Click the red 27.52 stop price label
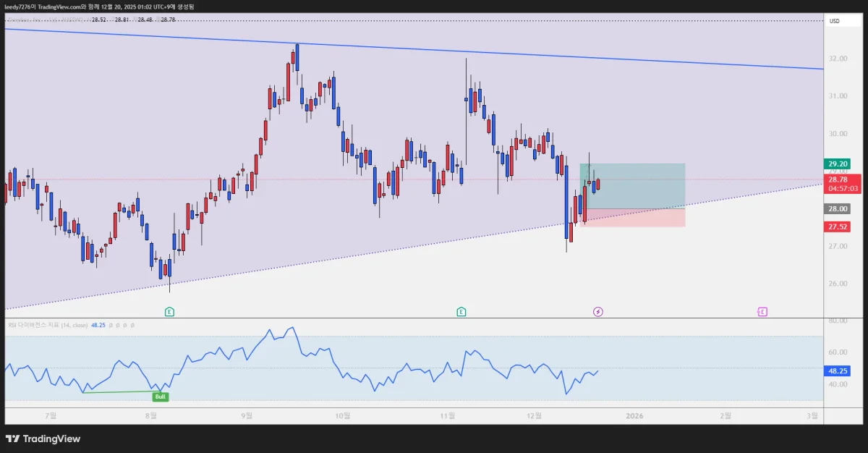The width and height of the screenshot is (868, 453). (x=838, y=227)
